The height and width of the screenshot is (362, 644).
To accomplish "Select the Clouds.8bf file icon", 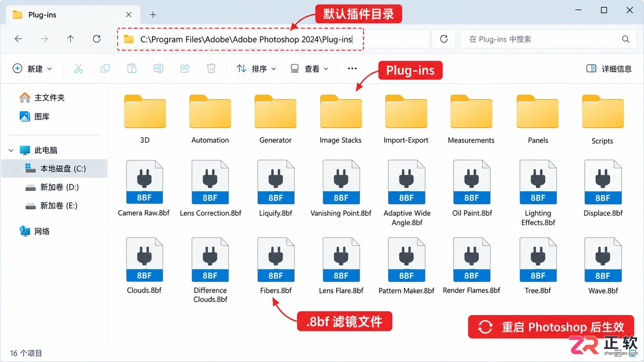I will (144, 260).
